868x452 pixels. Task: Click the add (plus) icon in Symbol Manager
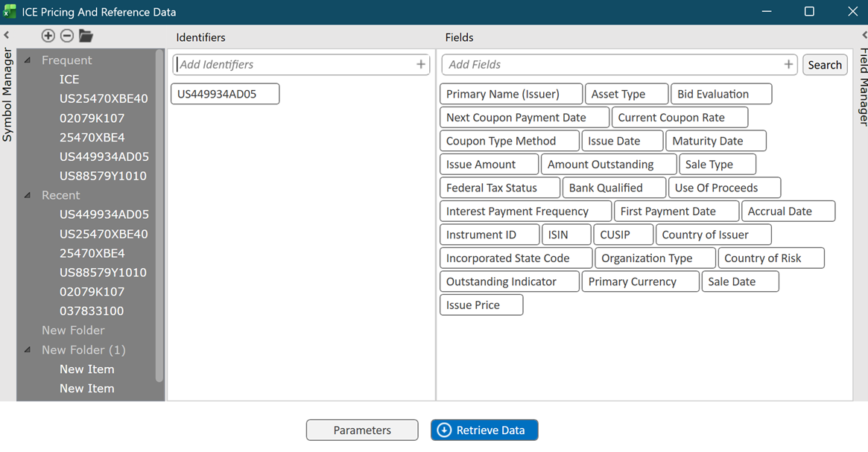click(x=48, y=36)
